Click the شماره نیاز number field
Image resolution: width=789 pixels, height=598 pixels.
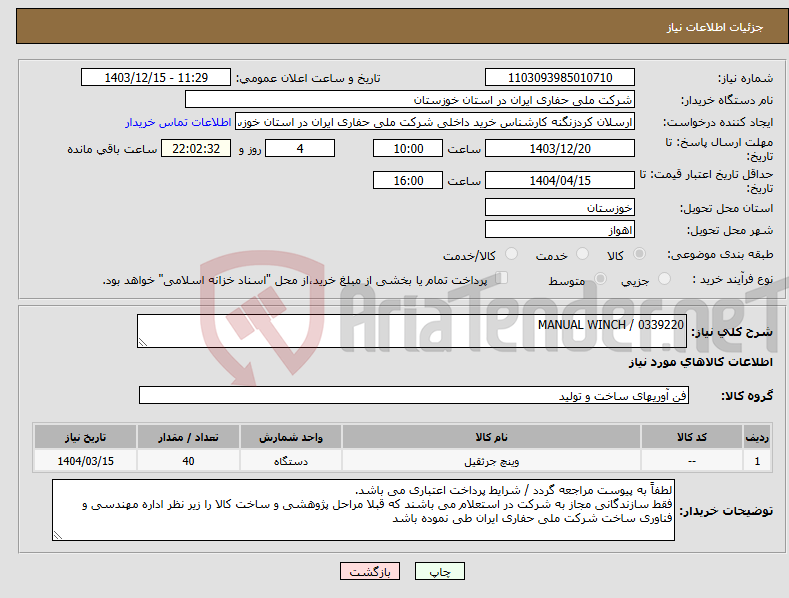560,78
